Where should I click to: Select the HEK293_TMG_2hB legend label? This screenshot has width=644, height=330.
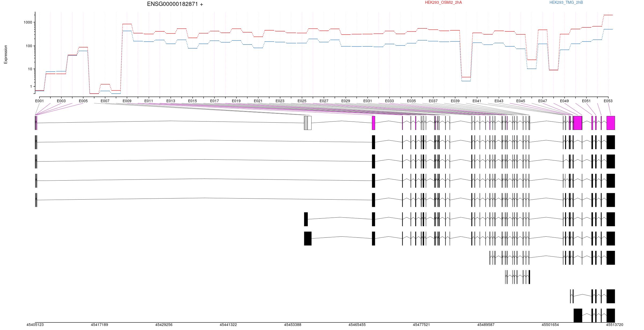[x=566, y=2]
